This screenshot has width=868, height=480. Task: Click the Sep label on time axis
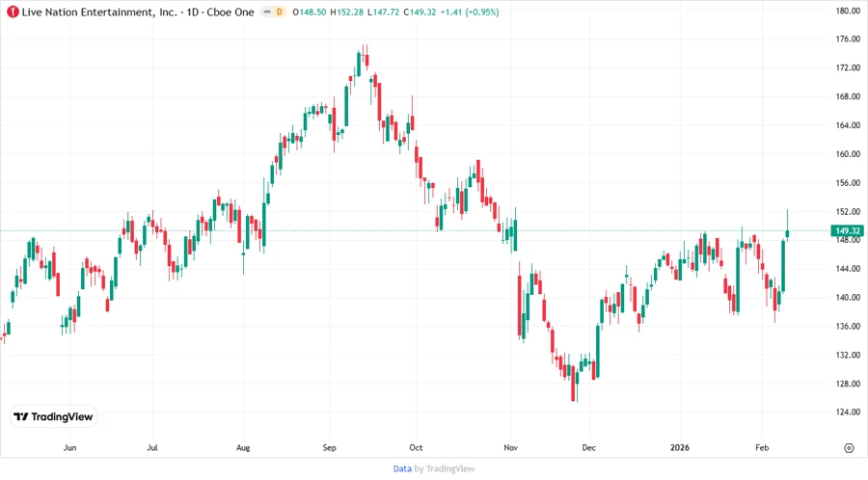pyautogui.click(x=330, y=448)
